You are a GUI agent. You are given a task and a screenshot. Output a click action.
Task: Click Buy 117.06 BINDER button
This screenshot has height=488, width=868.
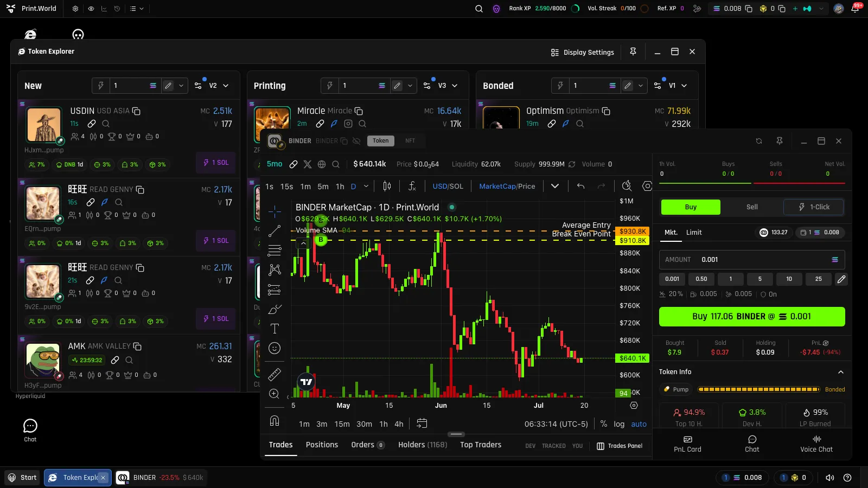pyautogui.click(x=752, y=317)
